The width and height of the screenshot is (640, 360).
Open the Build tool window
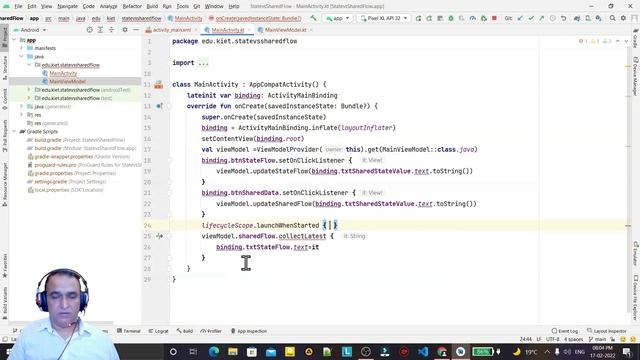[x=185, y=331]
